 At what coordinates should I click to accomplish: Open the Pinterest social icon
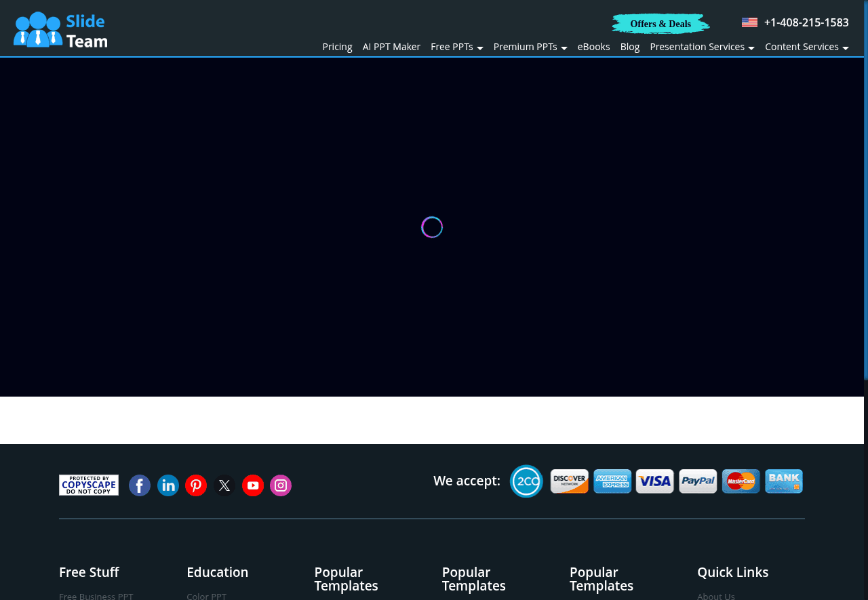[196, 485]
